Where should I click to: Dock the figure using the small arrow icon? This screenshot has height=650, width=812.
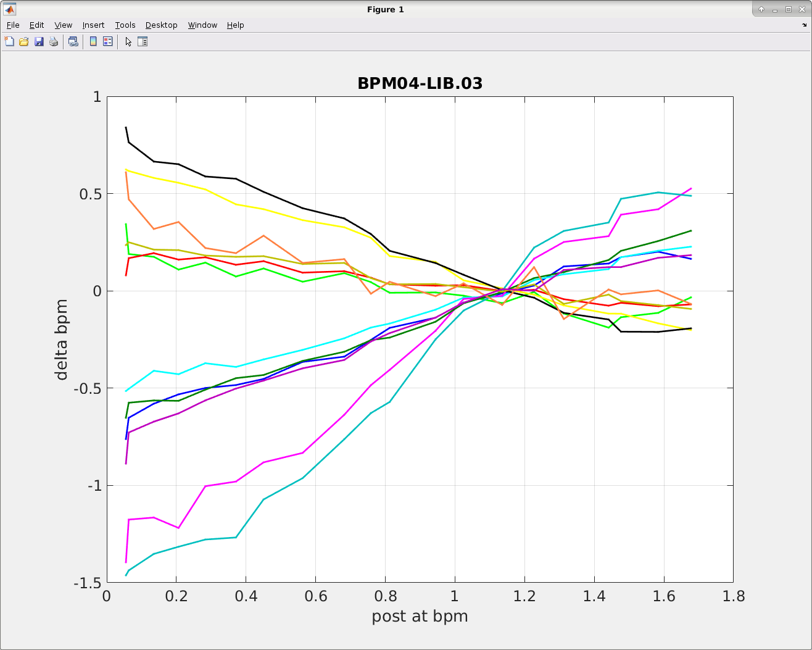coord(804,25)
